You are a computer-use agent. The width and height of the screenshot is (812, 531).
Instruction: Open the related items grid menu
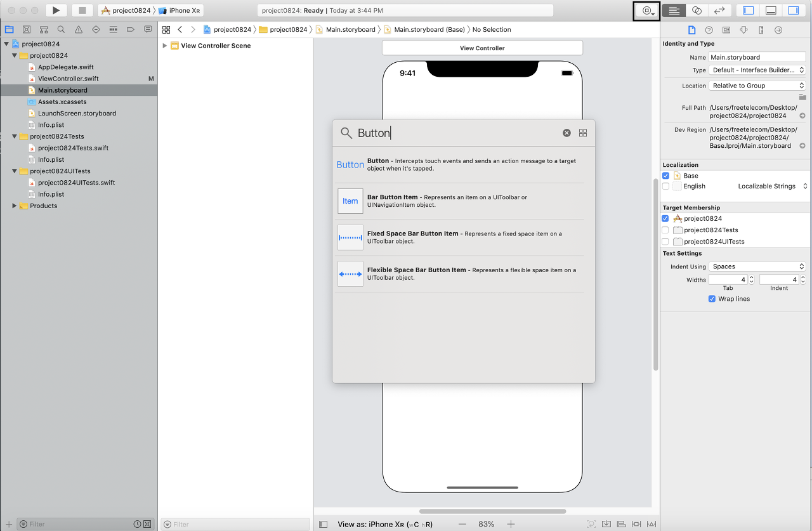166,30
